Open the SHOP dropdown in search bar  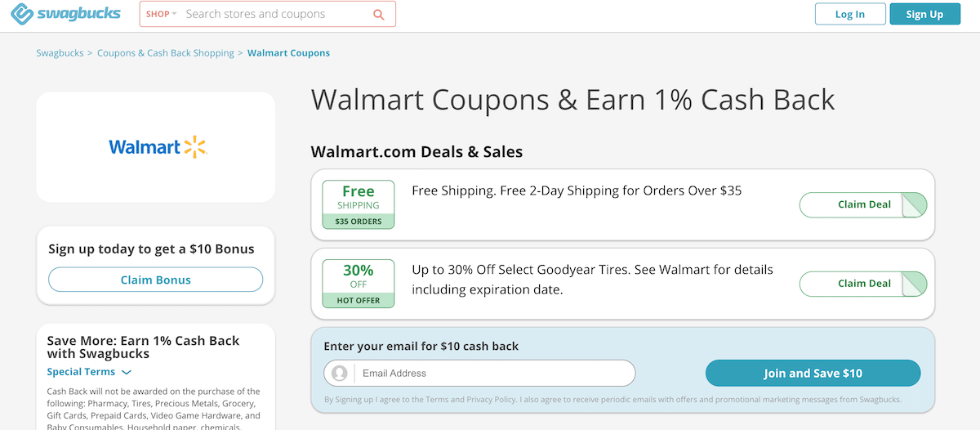pyautogui.click(x=162, y=14)
